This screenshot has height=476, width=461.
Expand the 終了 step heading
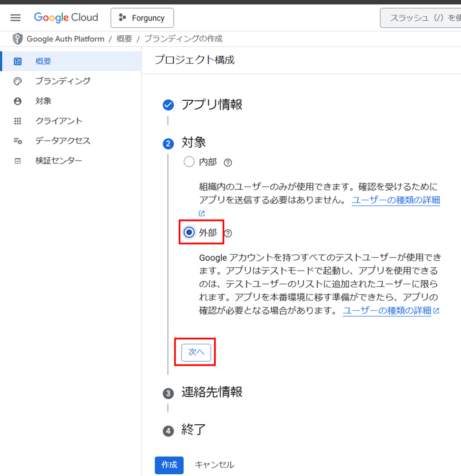tap(194, 430)
